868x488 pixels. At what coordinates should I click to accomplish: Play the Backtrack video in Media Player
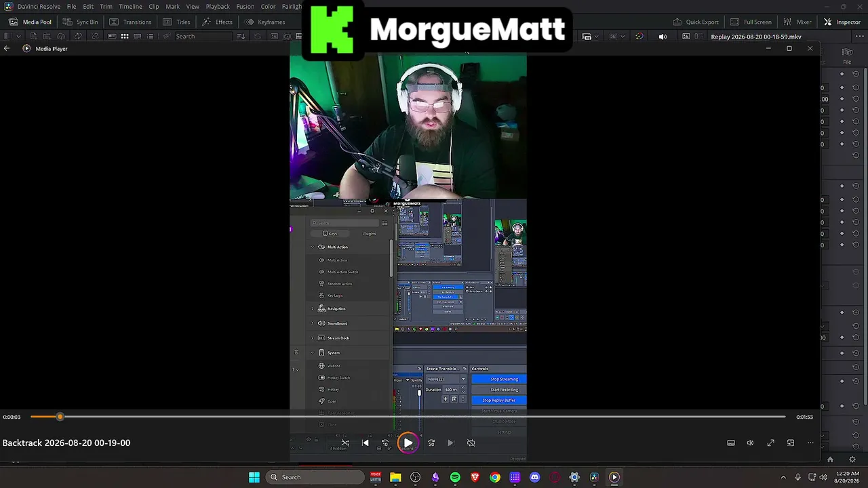(408, 443)
